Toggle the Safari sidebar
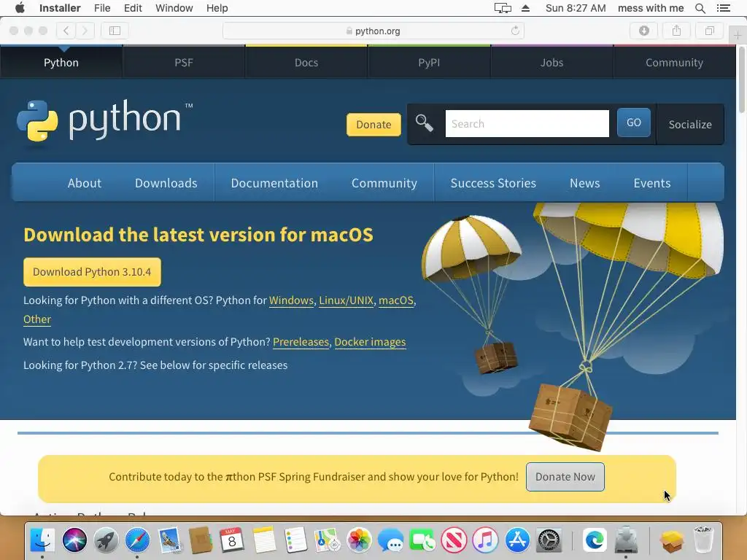This screenshot has width=747, height=560. pos(115,31)
